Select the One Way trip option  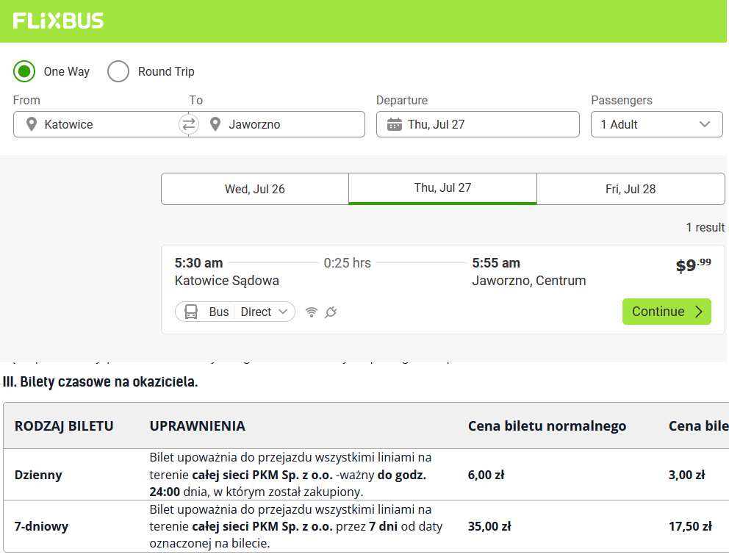point(24,71)
